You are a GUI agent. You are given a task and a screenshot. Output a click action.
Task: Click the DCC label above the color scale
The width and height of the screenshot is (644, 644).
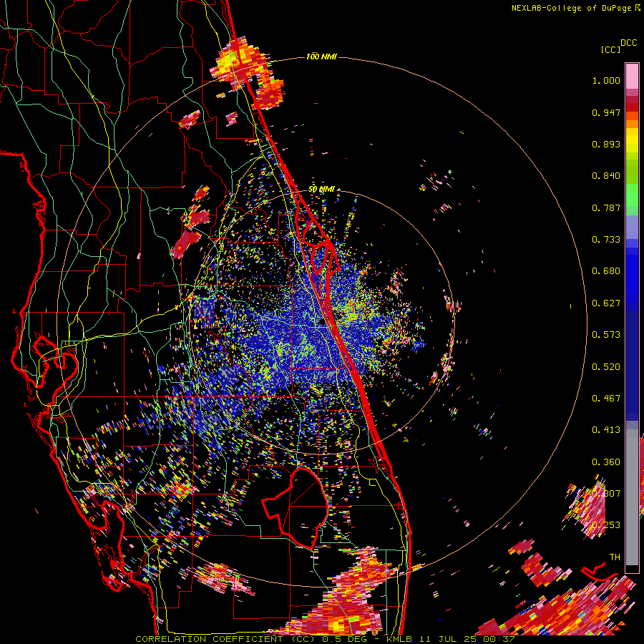[628, 43]
